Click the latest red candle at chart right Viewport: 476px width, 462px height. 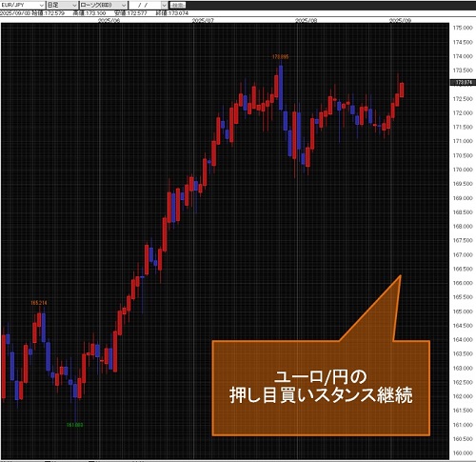click(x=402, y=90)
